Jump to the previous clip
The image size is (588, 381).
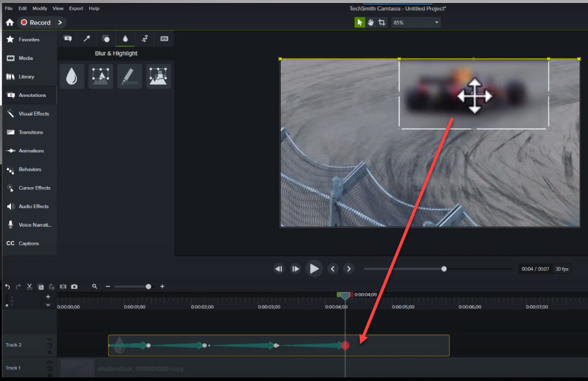click(279, 269)
